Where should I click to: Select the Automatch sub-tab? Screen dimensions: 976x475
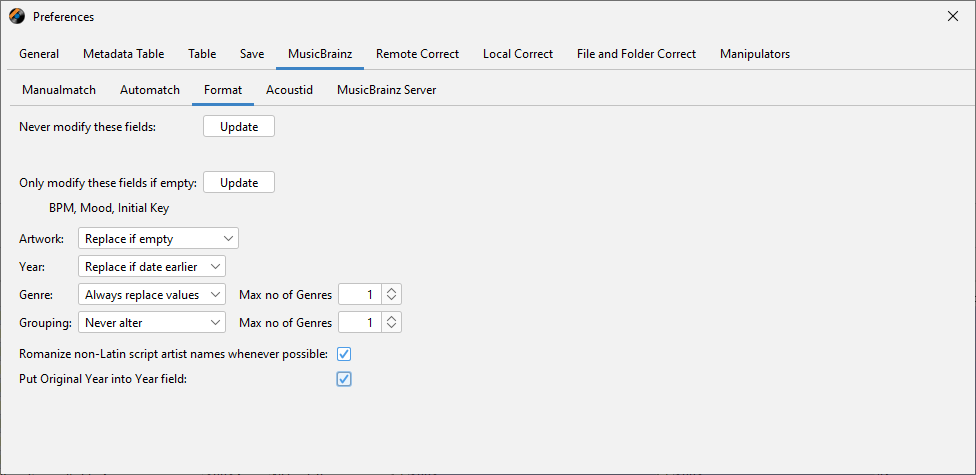coord(150,90)
